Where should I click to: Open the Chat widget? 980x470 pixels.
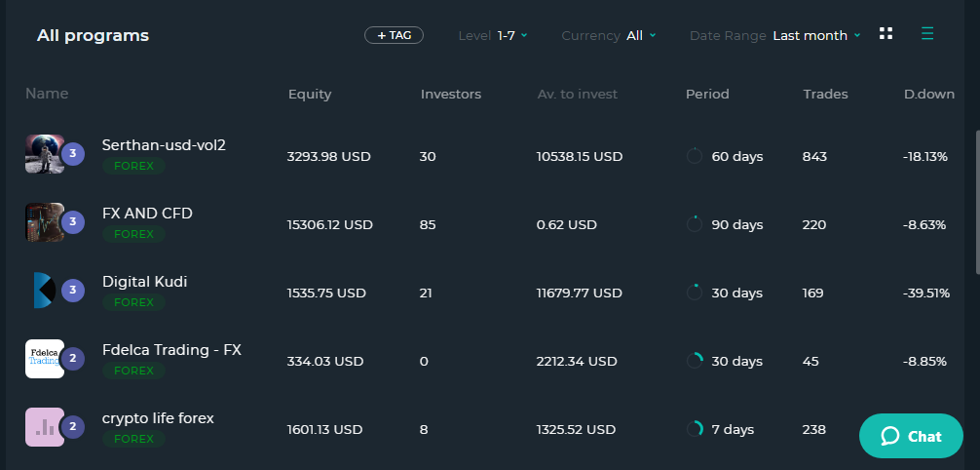[x=911, y=436]
